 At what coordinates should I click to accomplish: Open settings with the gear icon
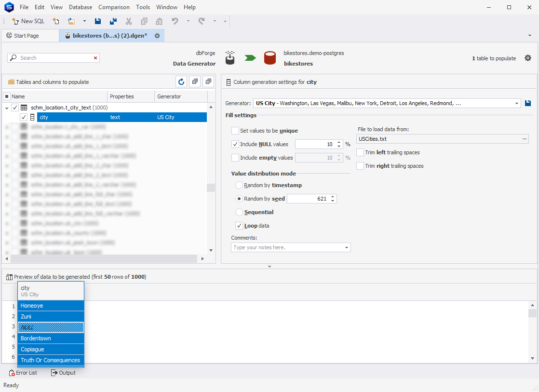click(x=527, y=58)
